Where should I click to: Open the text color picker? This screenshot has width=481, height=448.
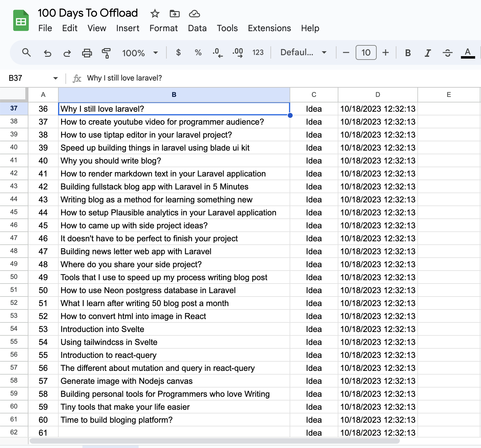click(x=468, y=53)
